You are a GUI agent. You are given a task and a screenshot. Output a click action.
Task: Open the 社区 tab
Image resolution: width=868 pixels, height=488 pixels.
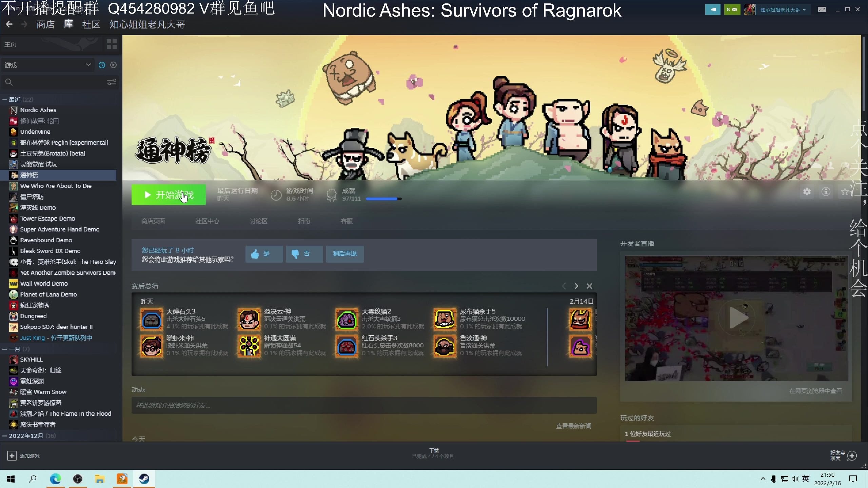[x=91, y=24]
